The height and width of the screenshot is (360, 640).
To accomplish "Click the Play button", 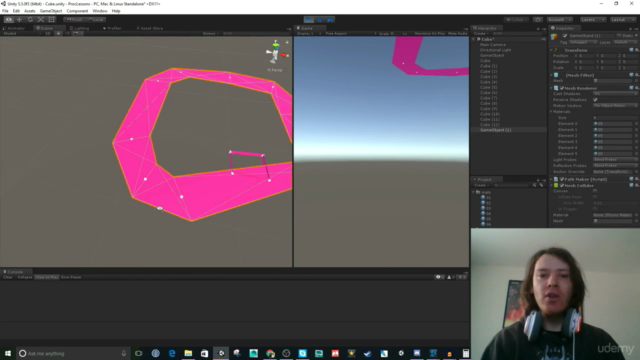I will [309, 20].
